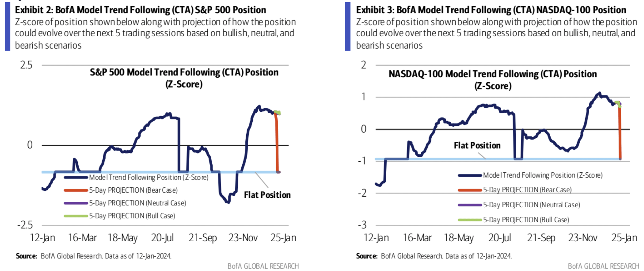The height and width of the screenshot is (271, 644).
Task: Click 25-Jan axis label on S&P chart
Action: (283, 238)
